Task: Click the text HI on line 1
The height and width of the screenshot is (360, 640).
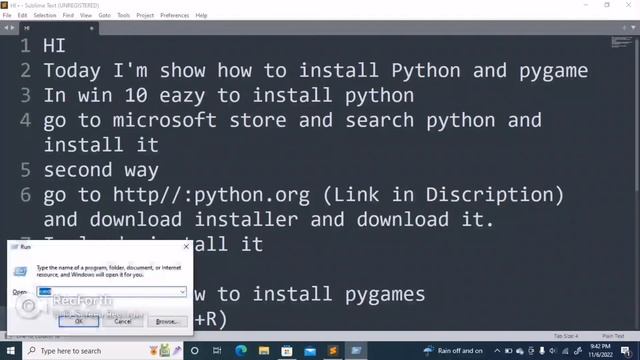Action: point(54,45)
